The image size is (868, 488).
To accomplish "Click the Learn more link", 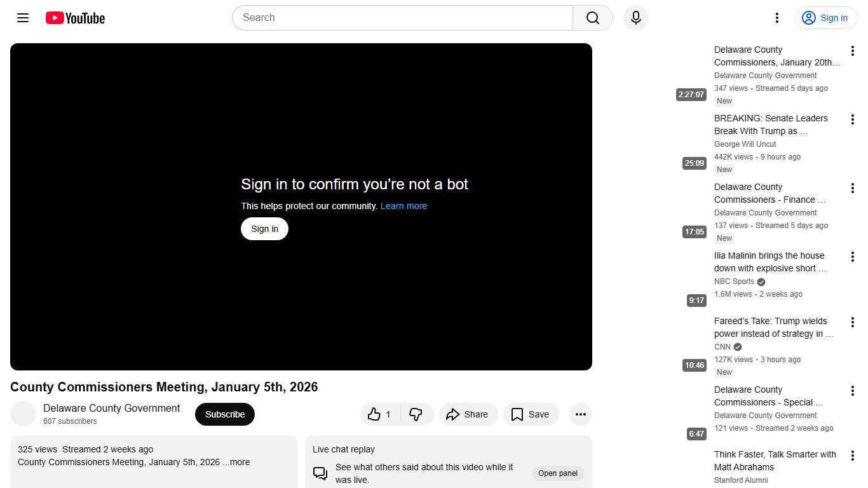I will click(x=403, y=206).
